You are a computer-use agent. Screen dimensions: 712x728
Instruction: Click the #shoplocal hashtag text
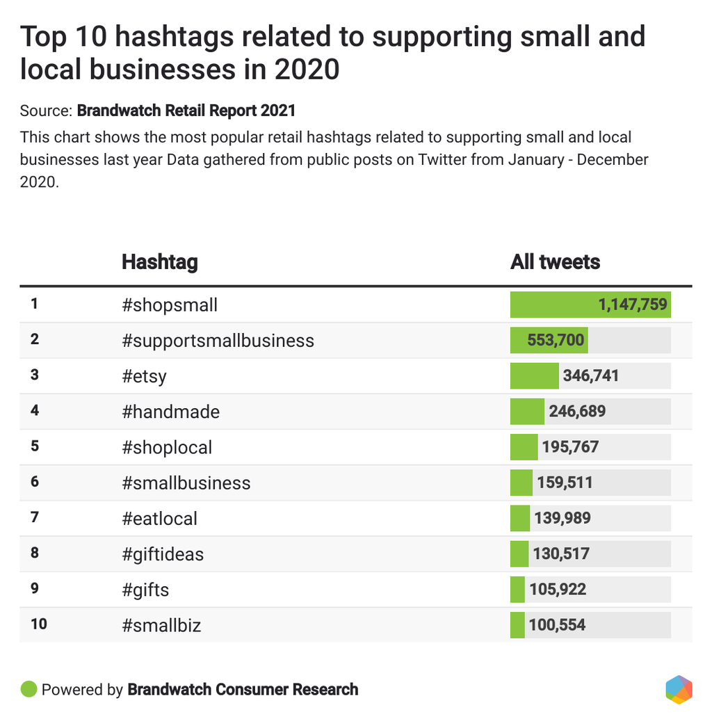coord(167,447)
